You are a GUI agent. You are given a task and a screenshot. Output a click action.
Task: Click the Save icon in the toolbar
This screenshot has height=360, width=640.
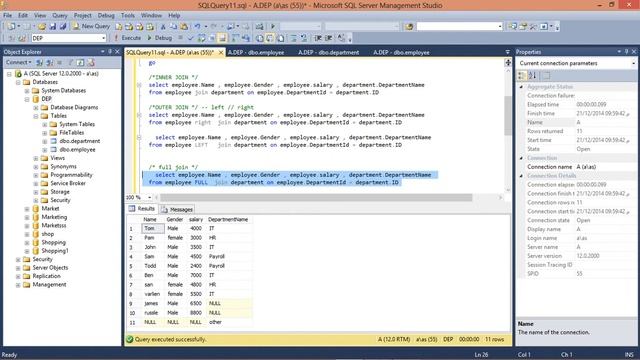click(x=52, y=27)
